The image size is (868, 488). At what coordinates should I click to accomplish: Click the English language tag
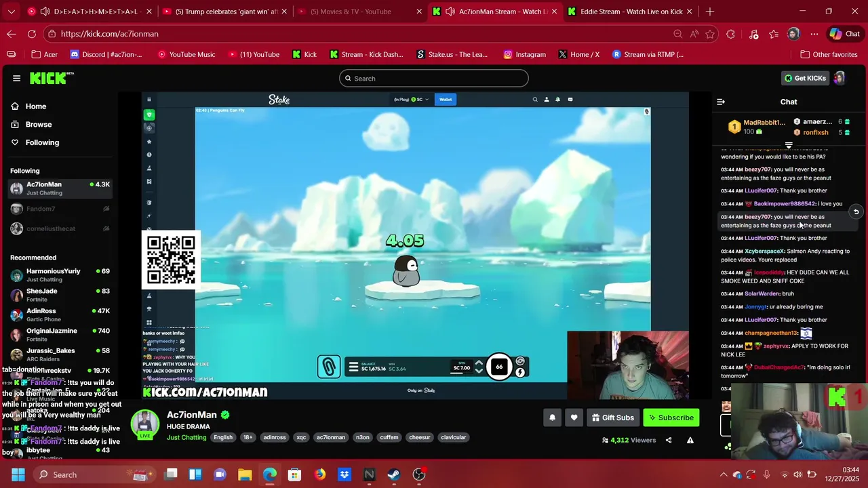223,437
